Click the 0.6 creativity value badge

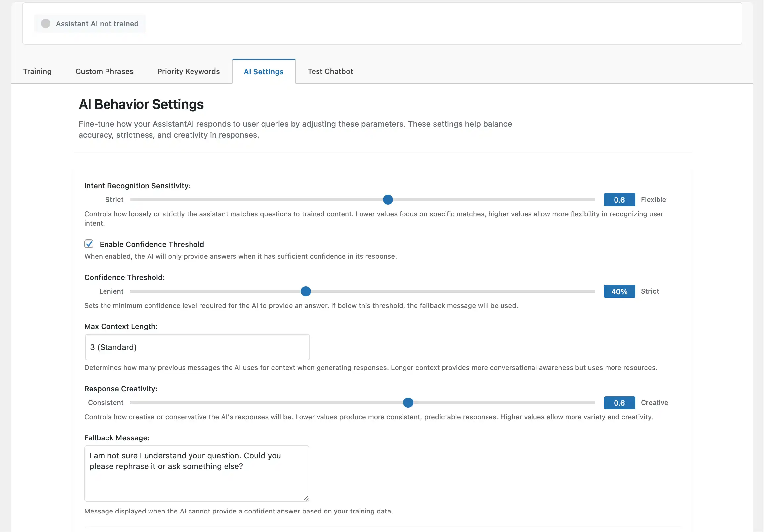coord(619,403)
